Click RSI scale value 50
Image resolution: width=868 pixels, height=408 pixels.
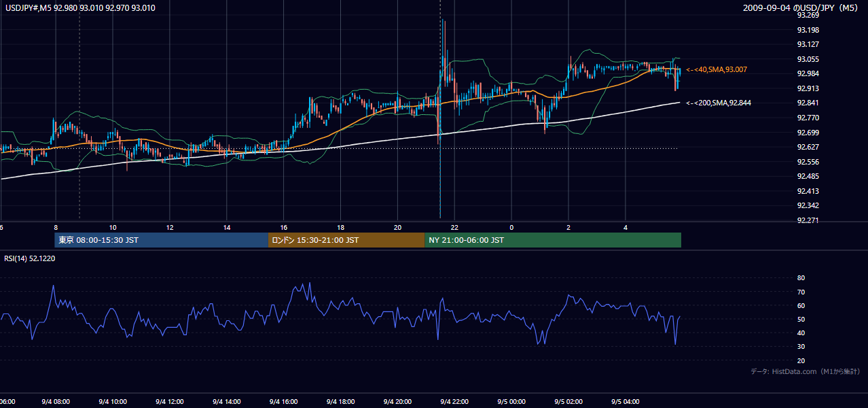(801, 319)
